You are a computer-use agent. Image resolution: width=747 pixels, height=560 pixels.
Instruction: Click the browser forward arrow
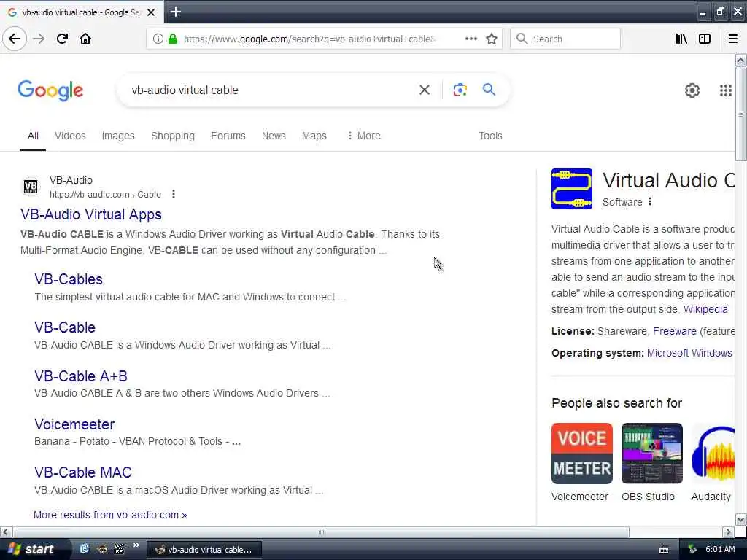(39, 39)
